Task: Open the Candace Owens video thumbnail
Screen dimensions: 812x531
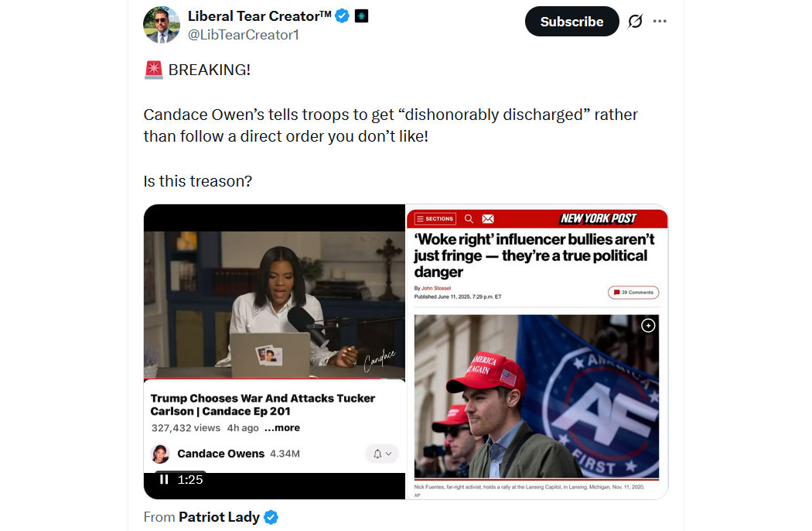Action: [x=275, y=305]
